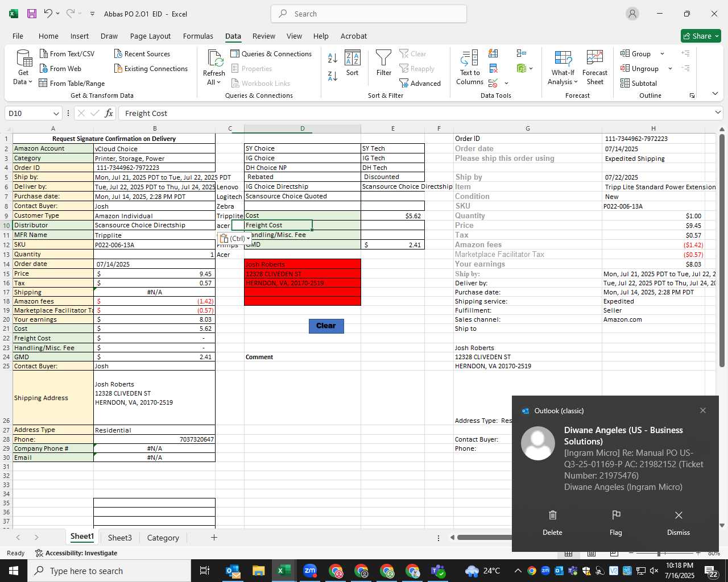Expand the Ungroup dropdown arrow

point(670,68)
